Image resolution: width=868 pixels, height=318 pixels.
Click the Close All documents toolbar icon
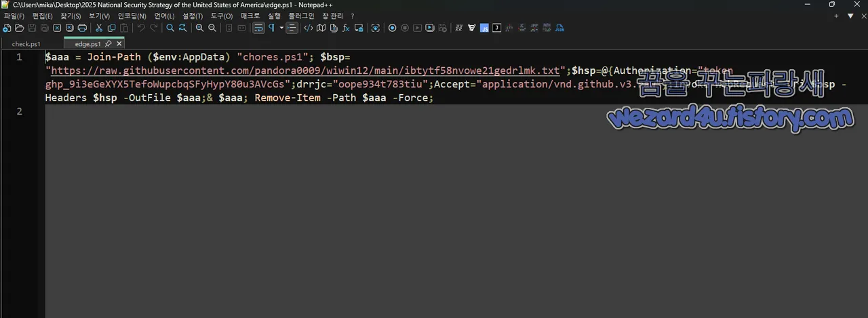tap(69, 28)
